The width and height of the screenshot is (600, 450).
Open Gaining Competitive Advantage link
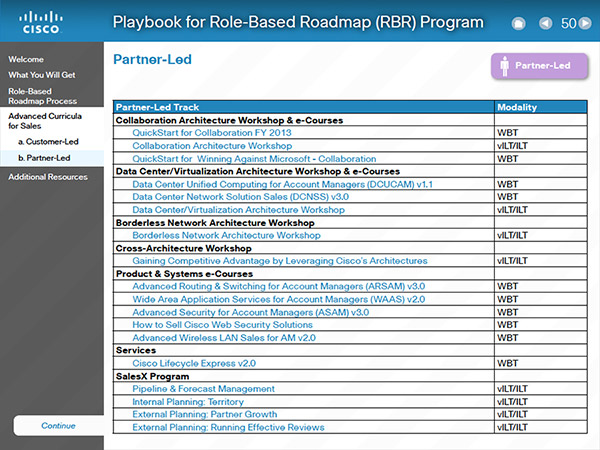click(x=280, y=261)
